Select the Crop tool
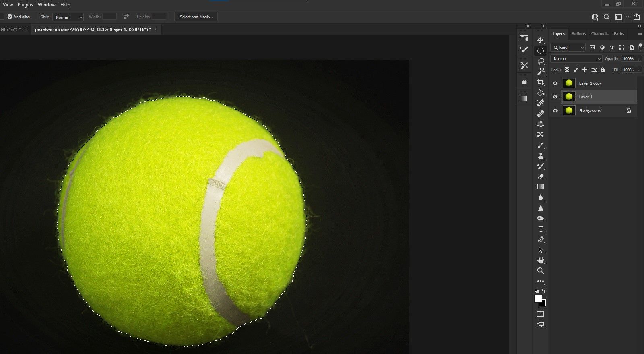Screen dimensions: 644x354 (541, 82)
